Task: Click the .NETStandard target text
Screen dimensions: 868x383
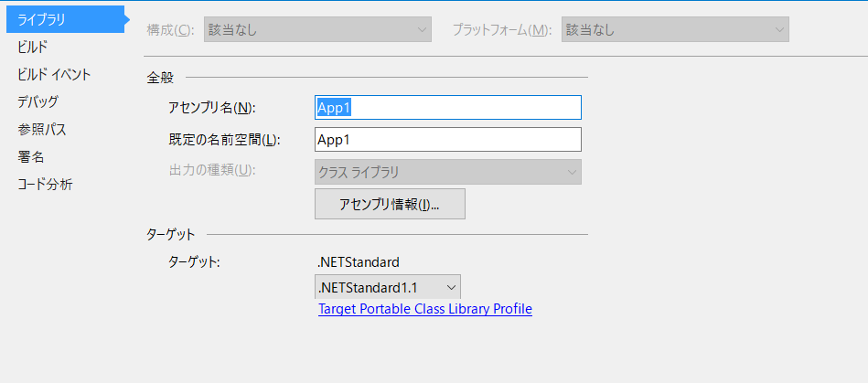Action: (x=359, y=261)
